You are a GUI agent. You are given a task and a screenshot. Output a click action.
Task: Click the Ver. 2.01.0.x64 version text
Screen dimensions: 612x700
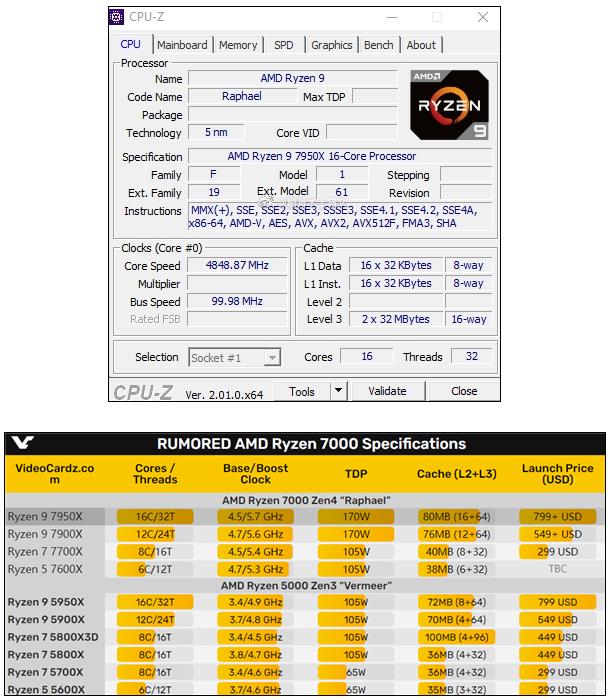click(224, 395)
